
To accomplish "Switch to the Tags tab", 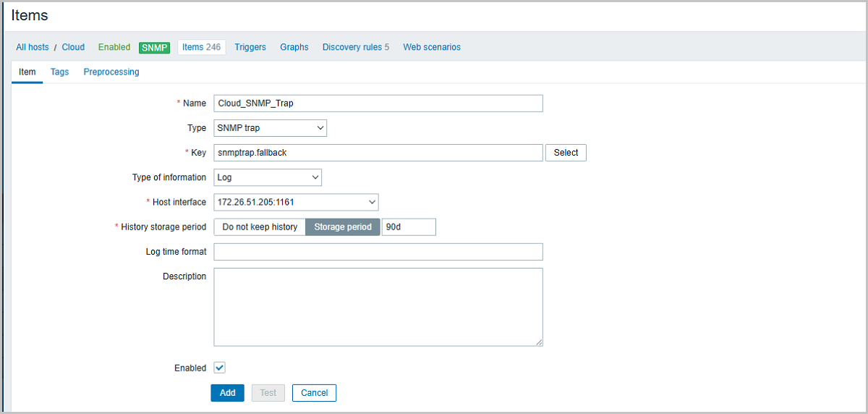I will (x=59, y=72).
